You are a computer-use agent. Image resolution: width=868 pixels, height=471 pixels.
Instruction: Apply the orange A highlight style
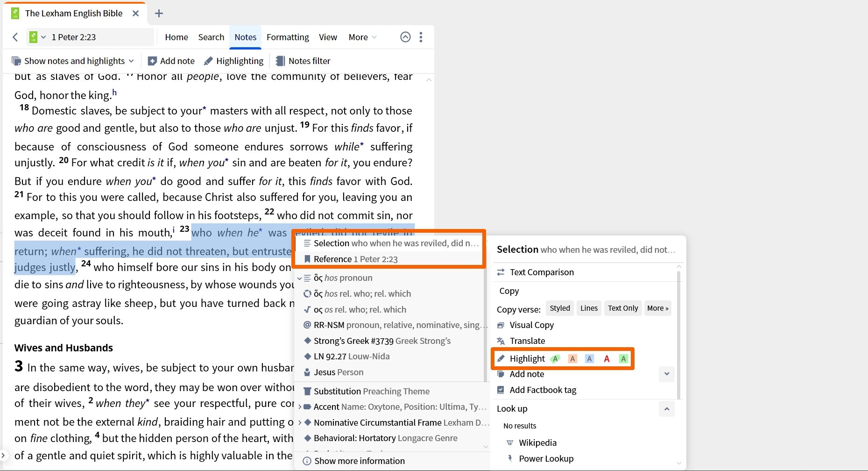coord(572,358)
